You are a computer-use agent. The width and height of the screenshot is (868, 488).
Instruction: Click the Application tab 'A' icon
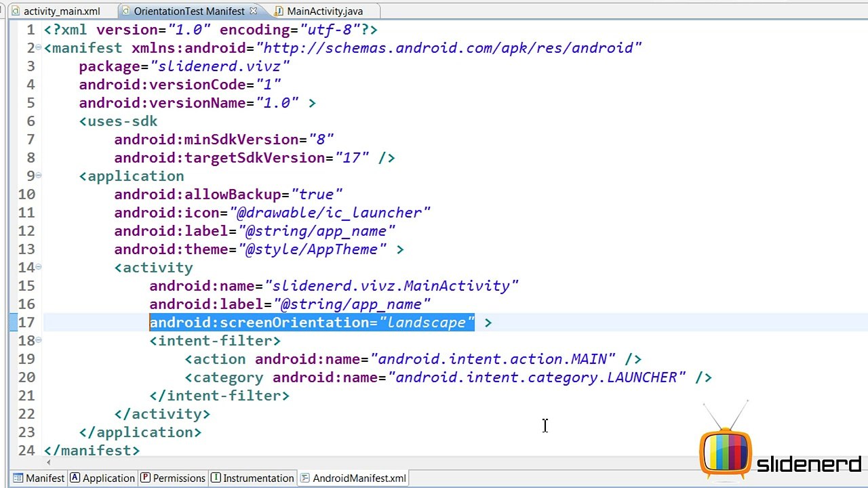(75, 478)
